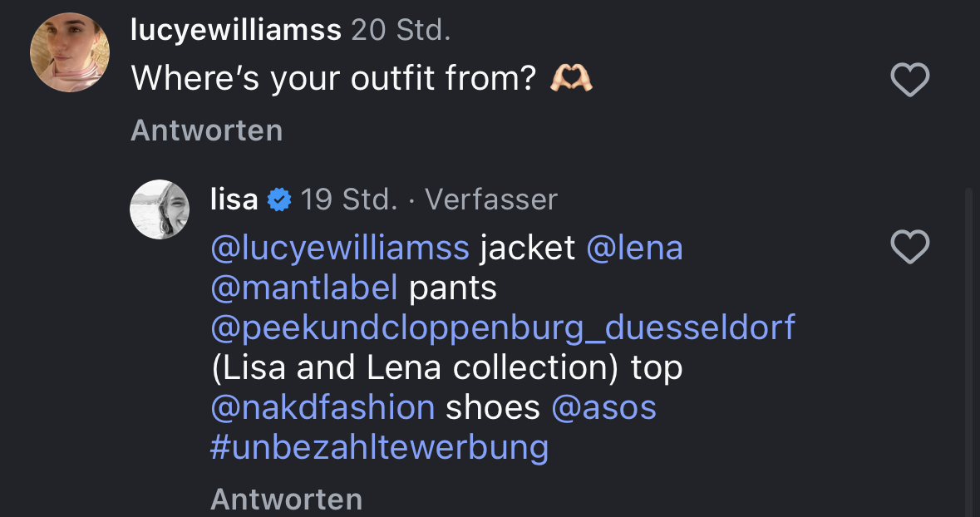
Task: Open the @nakdfashion mention
Action: click(x=323, y=407)
